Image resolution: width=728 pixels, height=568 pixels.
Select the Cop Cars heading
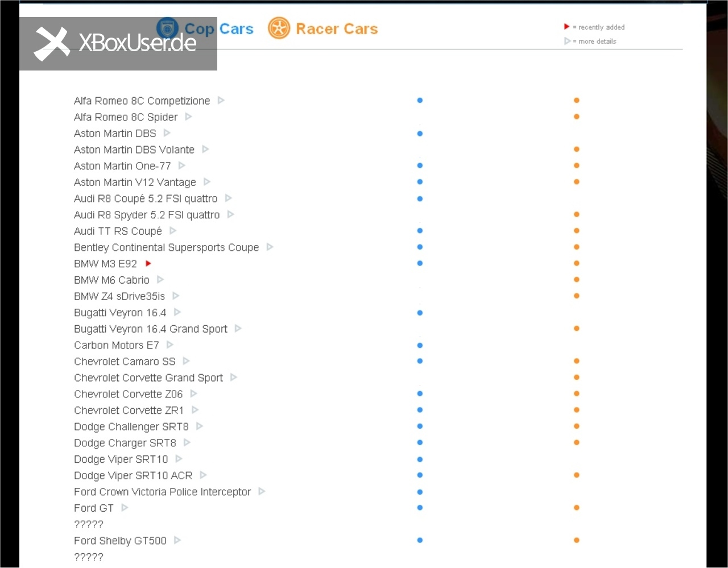tap(219, 29)
